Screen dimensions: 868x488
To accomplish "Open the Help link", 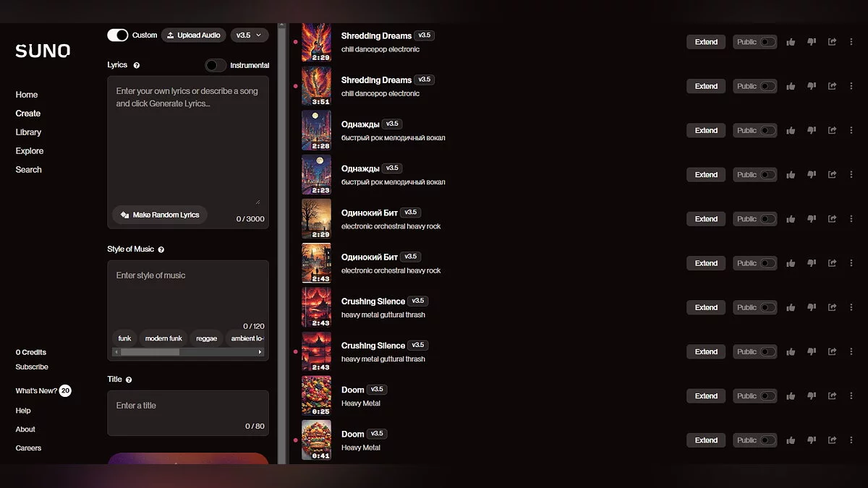I will (x=23, y=411).
